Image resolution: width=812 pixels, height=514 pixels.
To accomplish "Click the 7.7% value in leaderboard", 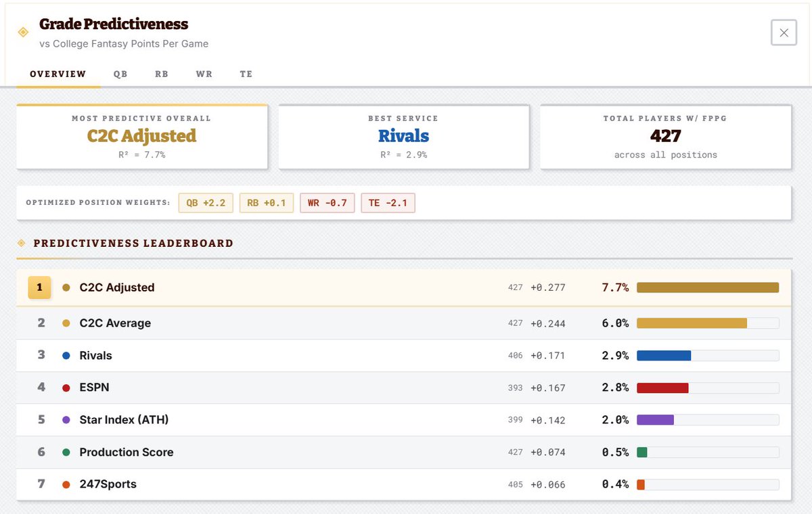I will coord(615,287).
